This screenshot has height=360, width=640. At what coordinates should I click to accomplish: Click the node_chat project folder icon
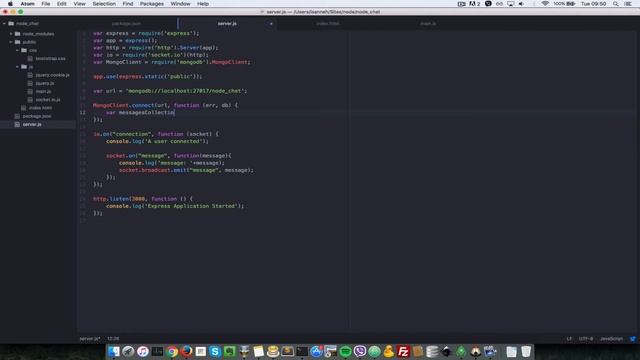click(11, 24)
